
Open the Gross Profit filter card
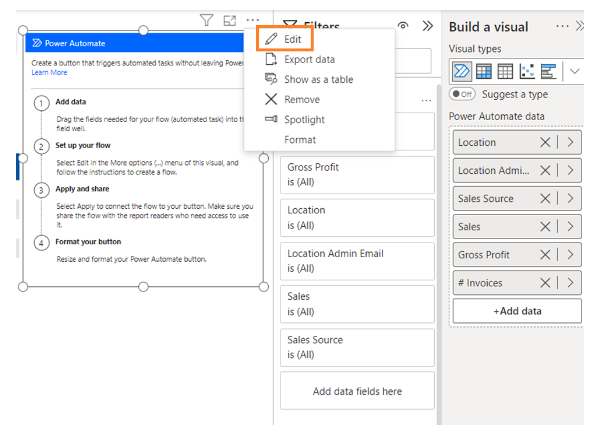[x=357, y=175]
